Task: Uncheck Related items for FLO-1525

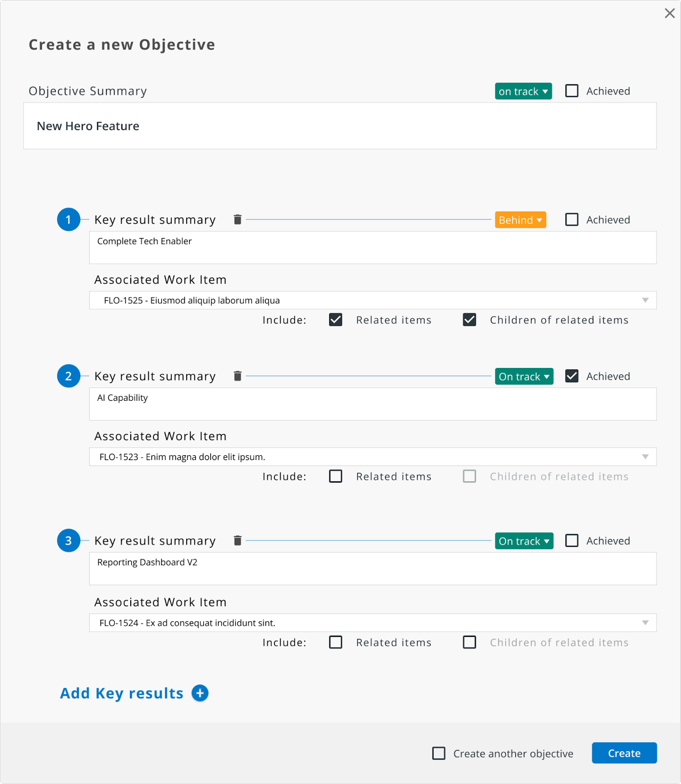Action: coord(336,320)
